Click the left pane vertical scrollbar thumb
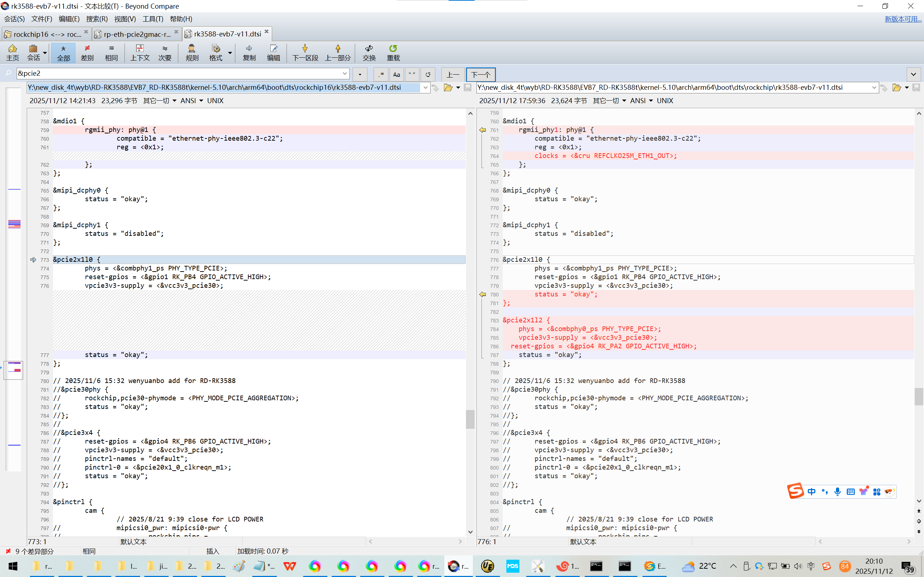 pos(470,419)
